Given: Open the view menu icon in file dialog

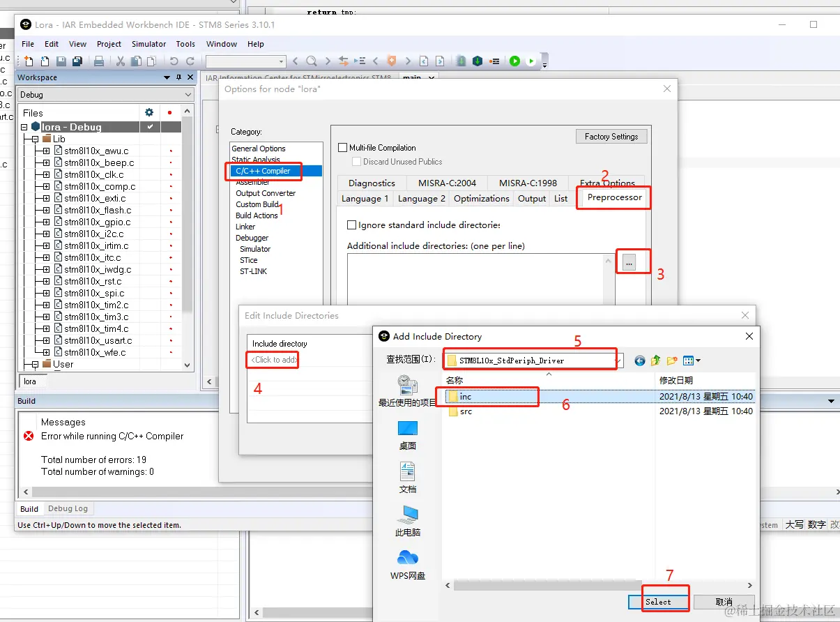Looking at the screenshot, I should 692,361.
